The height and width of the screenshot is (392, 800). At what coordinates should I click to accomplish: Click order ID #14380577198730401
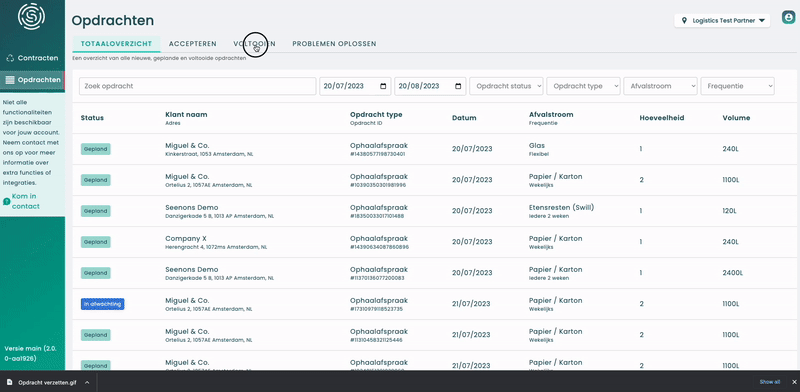pos(378,154)
